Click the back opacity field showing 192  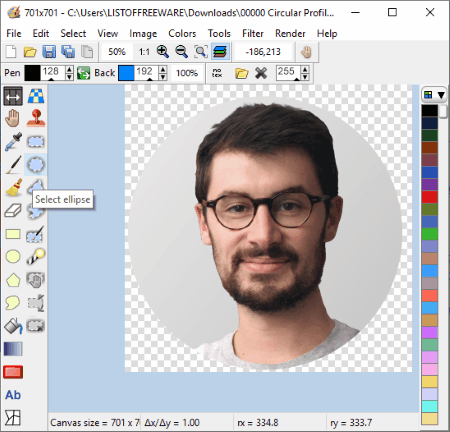coord(146,73)
